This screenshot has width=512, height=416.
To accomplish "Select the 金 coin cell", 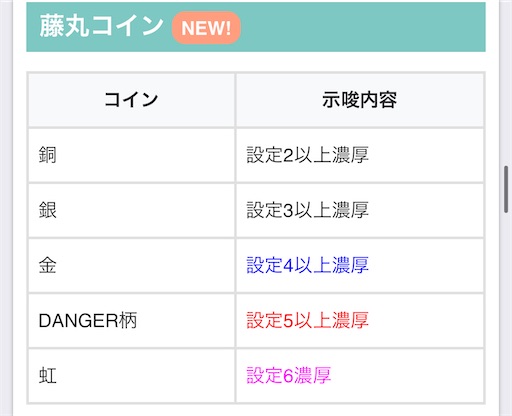I will [x=131, y=266].
